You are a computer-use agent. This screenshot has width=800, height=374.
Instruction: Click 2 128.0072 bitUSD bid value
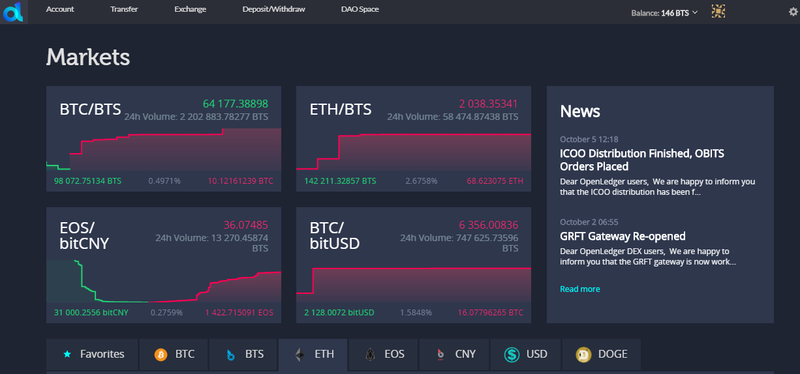click(x=338, y=312)
